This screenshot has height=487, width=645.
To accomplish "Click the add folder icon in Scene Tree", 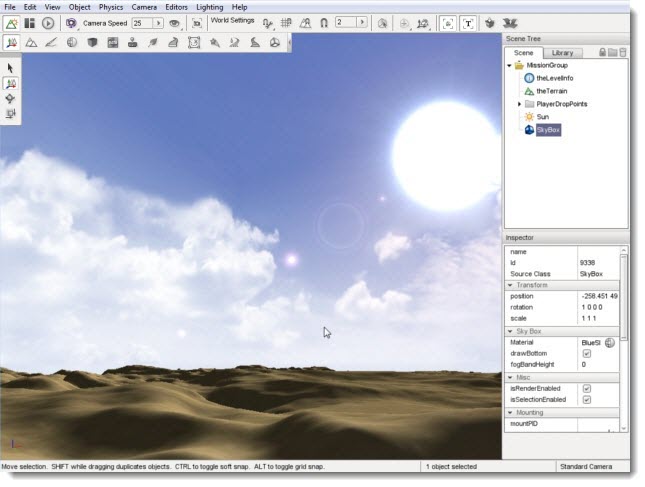I will coord(613,52).
